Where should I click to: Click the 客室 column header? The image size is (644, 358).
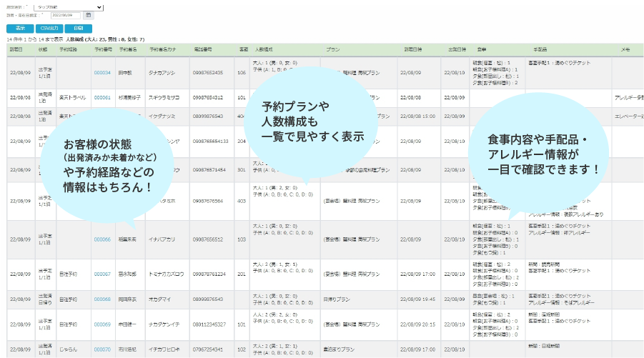tap(244, 49)
